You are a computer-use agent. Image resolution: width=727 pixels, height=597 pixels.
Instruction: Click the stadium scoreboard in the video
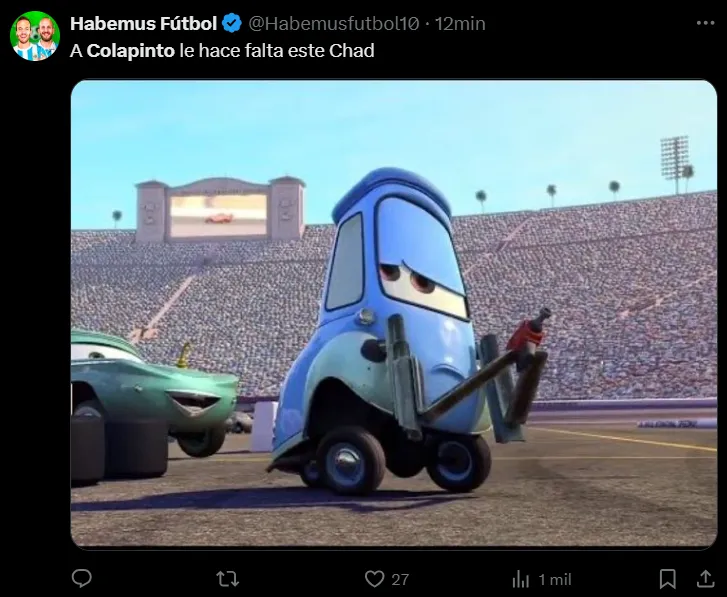point(220,210)
